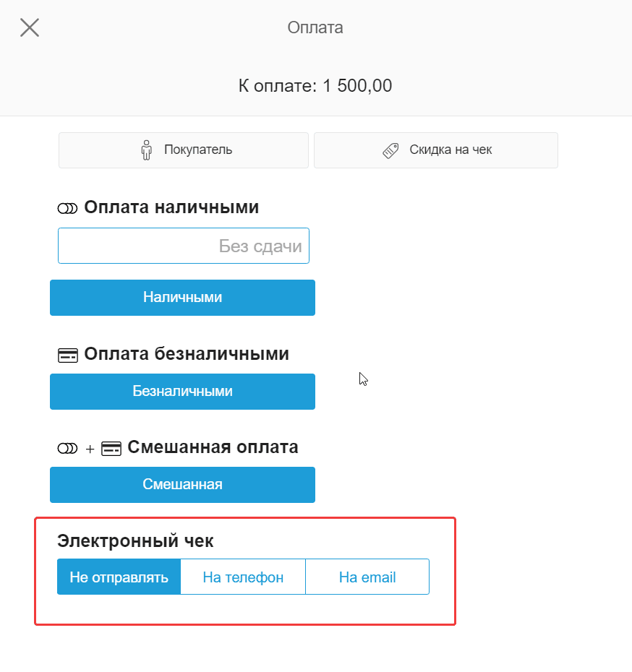The width and height of the screenshot is (632, 672).
Task: Start mixed payment via the Смешанная button
Action: 182,485
